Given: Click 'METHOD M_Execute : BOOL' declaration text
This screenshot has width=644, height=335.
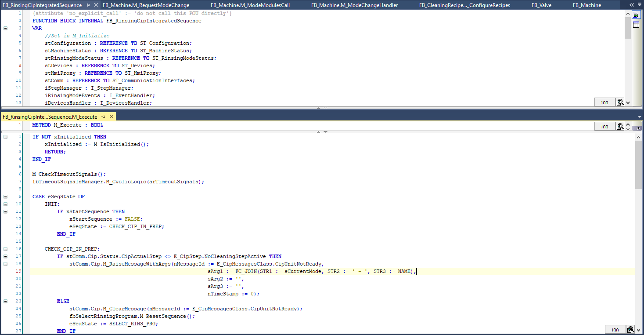Looking at the screenshot, I should point(68,125).
